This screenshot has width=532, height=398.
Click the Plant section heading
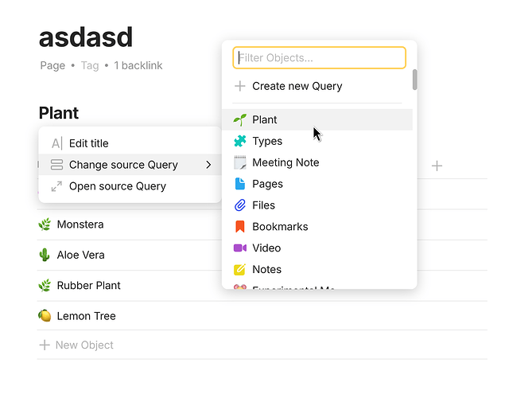pyautogui.click(x=59, y=113)
